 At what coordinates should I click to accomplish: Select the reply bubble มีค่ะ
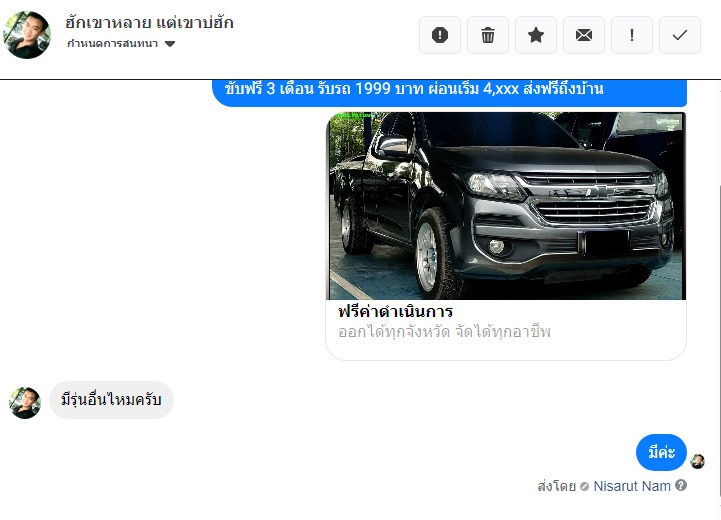coord(661,452)
